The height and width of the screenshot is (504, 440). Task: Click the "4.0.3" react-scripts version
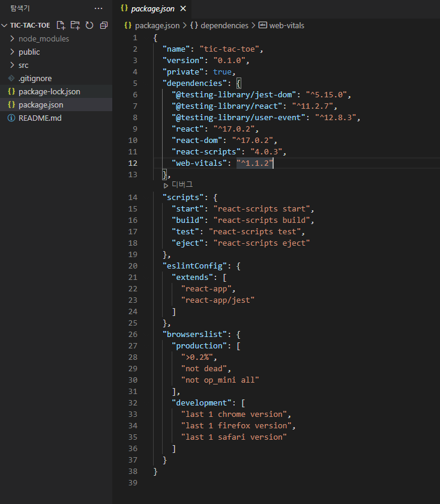pyautogui.click(x=267, y=152)
